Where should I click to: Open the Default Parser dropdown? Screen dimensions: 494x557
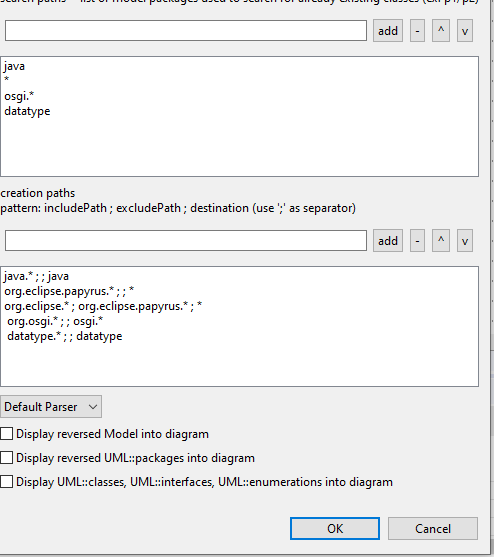[x=51, y=406]
